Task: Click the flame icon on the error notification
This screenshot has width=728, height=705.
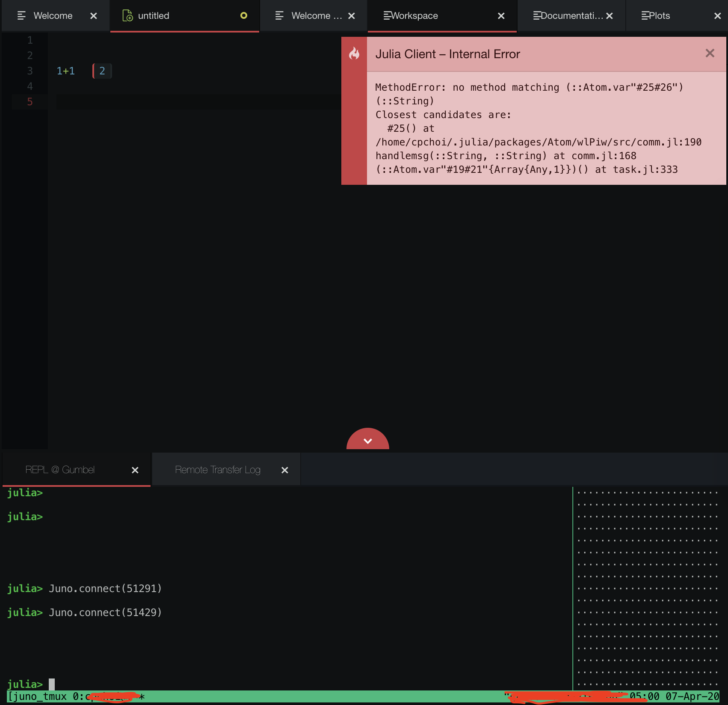Action: (354, 54)
